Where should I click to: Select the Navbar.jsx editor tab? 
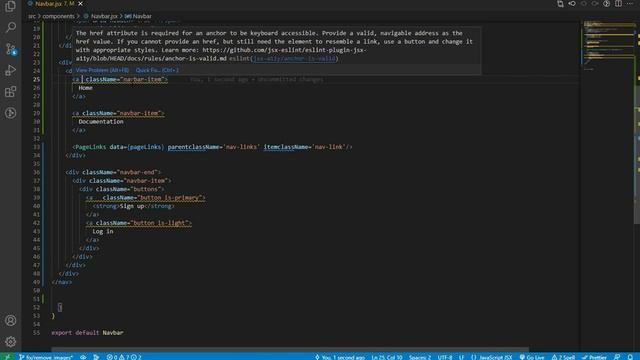coord(54,4)
